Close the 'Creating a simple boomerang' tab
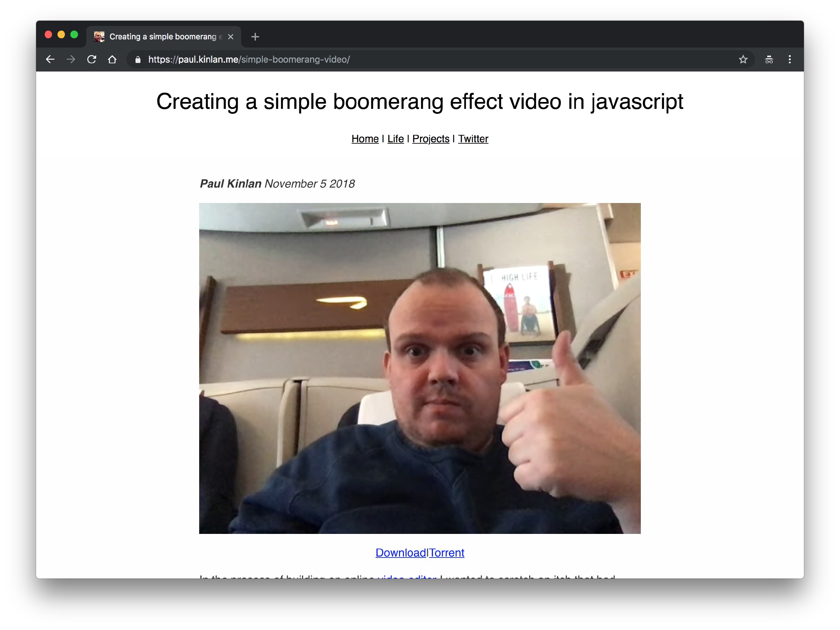The height and width of the screenshot is (630, 840). 230,37
